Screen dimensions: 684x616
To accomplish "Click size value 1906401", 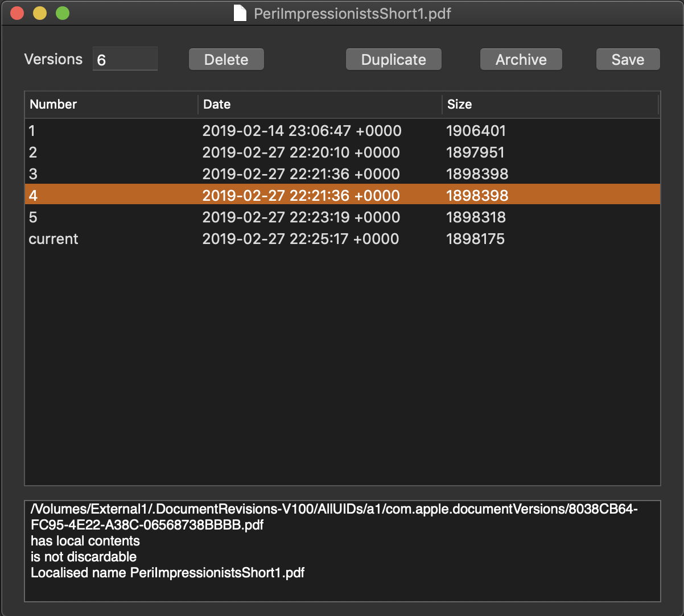I will click(x=476, y=131).
